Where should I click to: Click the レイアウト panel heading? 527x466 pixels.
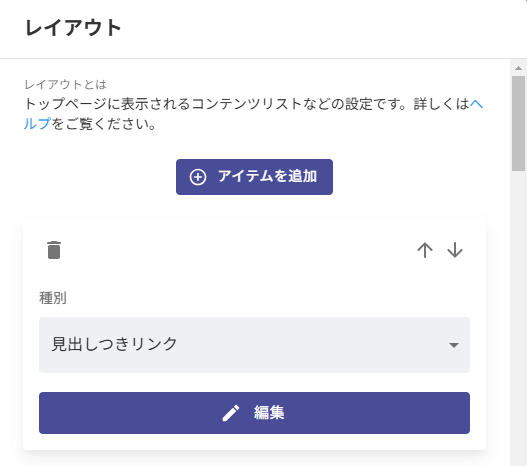pos(73,28)
